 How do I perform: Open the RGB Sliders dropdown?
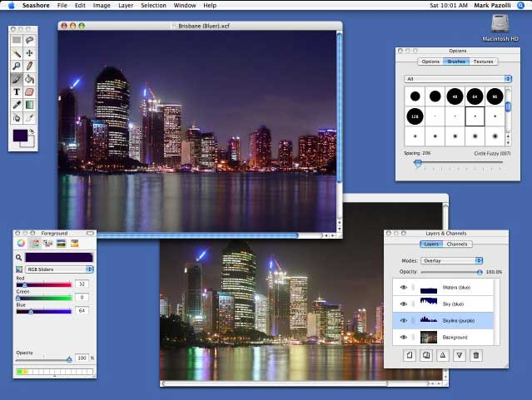point(59,269)
